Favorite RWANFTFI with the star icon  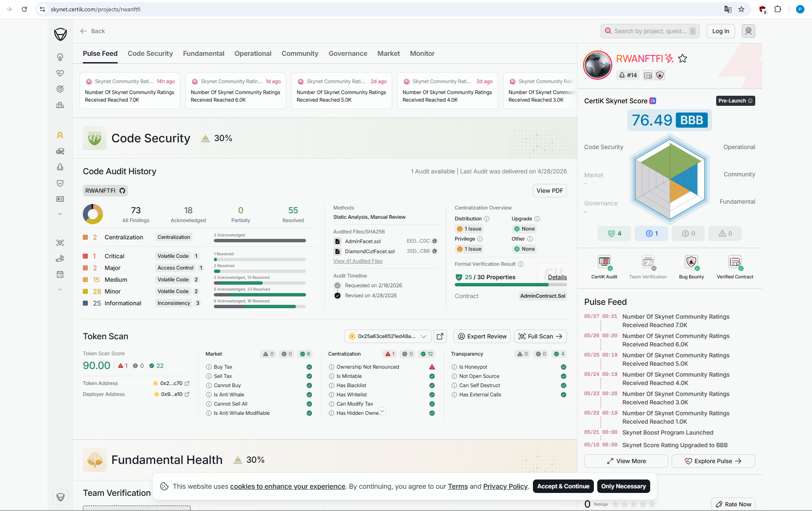(x=683, y=59)
